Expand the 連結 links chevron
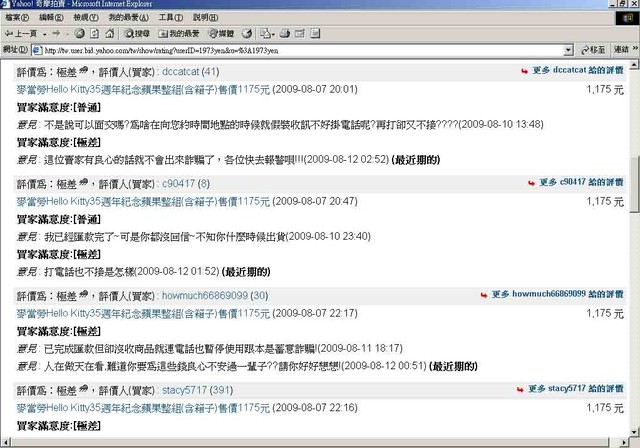 635,49
